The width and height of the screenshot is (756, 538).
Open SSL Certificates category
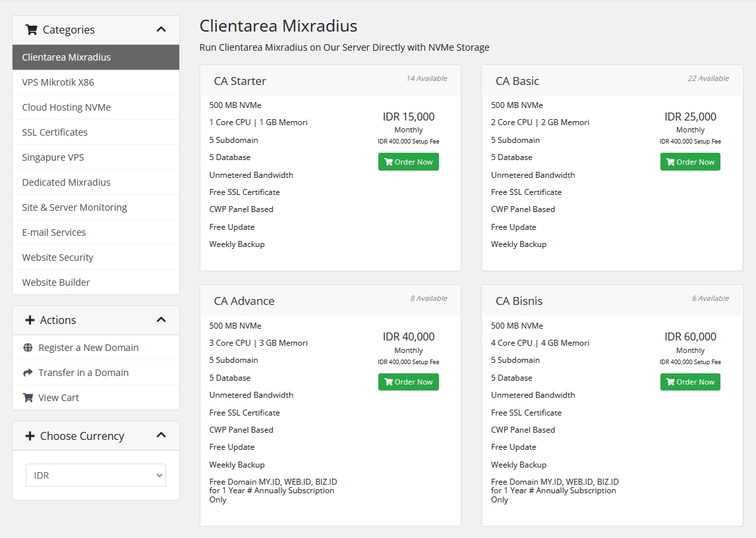pos(96,132)
